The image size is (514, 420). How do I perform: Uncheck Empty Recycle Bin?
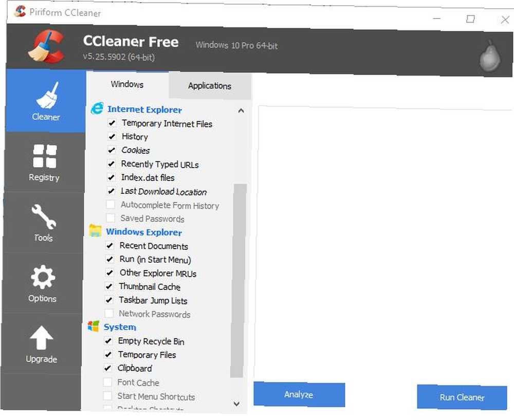click(x=108, y=341)
